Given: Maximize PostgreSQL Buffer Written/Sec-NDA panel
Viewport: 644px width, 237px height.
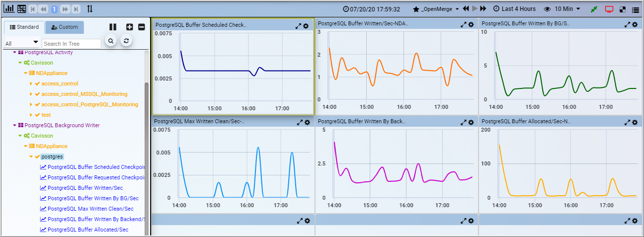Looking at the screenshot, I should (463, 24).
